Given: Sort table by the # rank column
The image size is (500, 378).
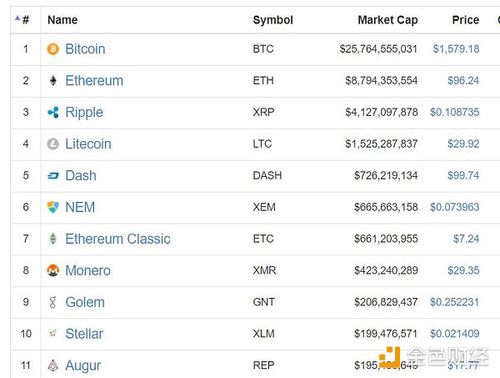Looking at the screenshot, I should (x=25, y=20).
